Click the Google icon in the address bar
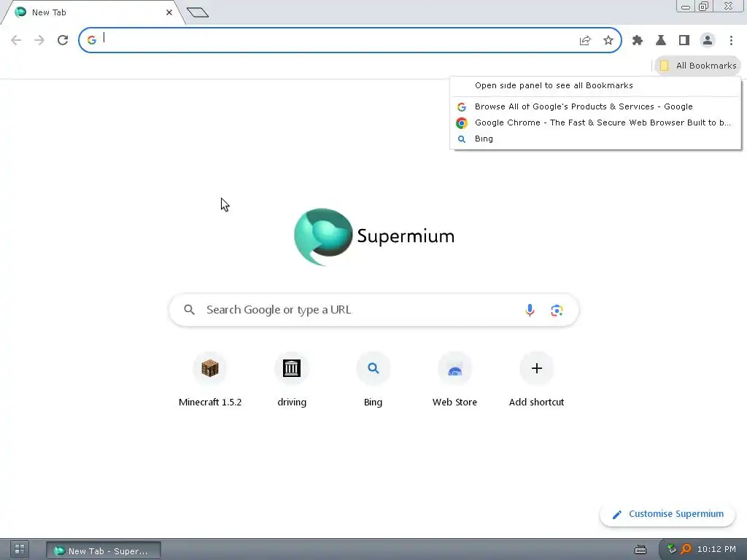The image size is (747, 560). coord(92,40)
